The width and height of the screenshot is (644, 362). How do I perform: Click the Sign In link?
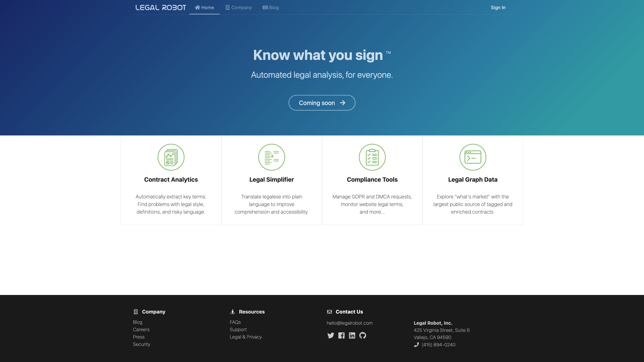498,8
